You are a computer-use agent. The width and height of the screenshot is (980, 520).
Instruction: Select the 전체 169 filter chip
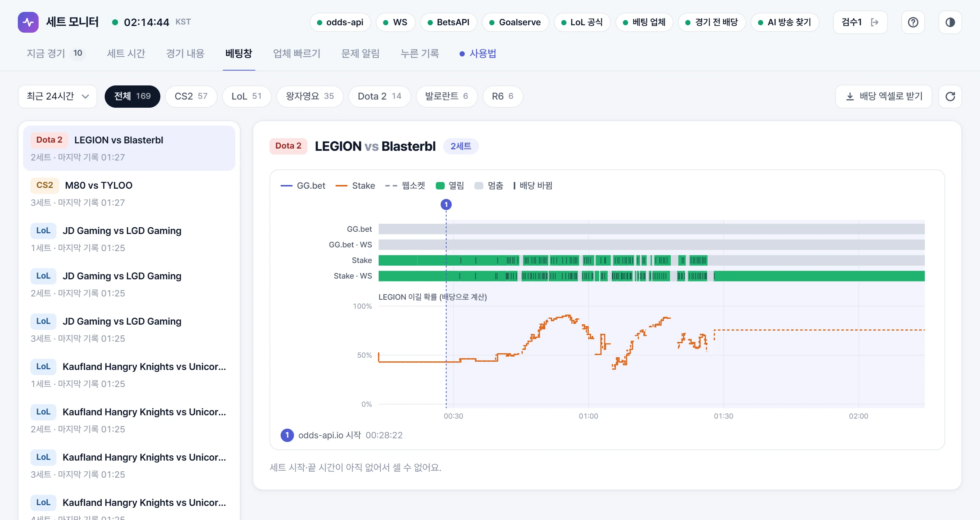pyautogui.click(x=133, y=96)
